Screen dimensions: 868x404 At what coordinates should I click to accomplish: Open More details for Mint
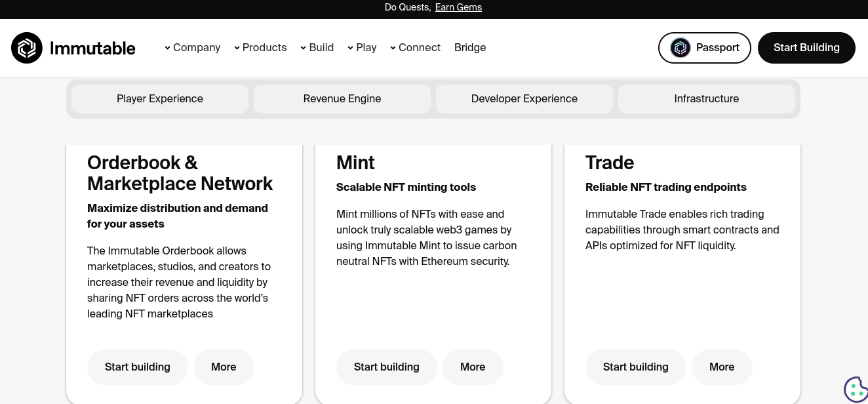473,367
